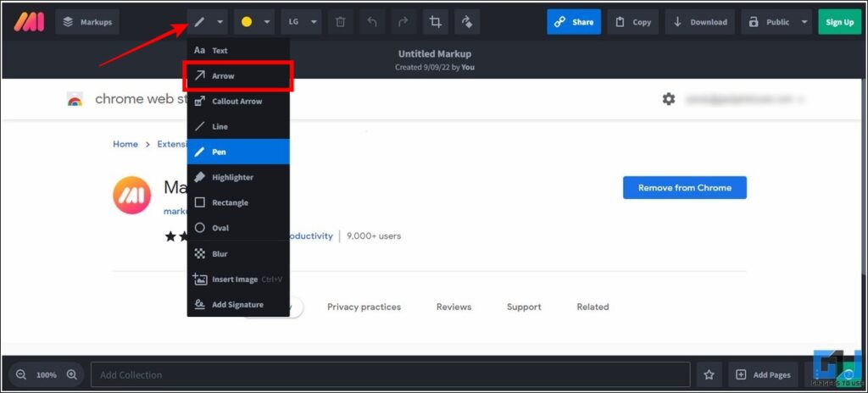Viewport: 868px width, 393px height.
Task: Click the undo arrow icon
Action: pyautogui.click(x=372, y=22)
